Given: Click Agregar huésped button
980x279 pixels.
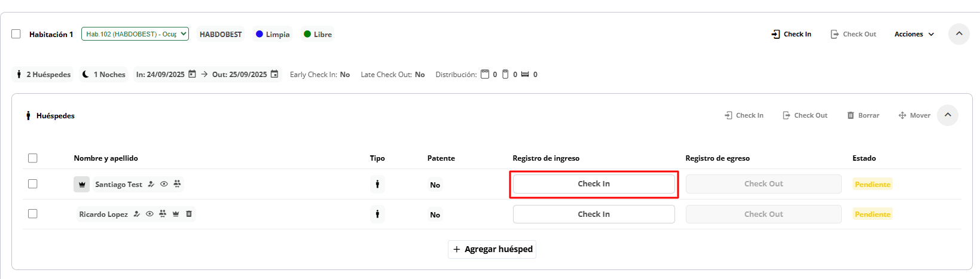Looking at the screenshot, I should click(x=492, y=249).
